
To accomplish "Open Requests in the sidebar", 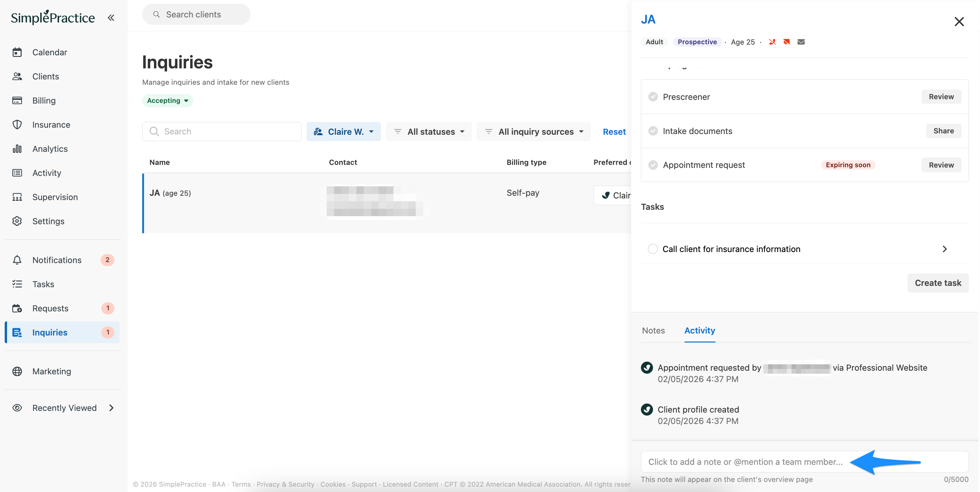I will tap(50, 308).
